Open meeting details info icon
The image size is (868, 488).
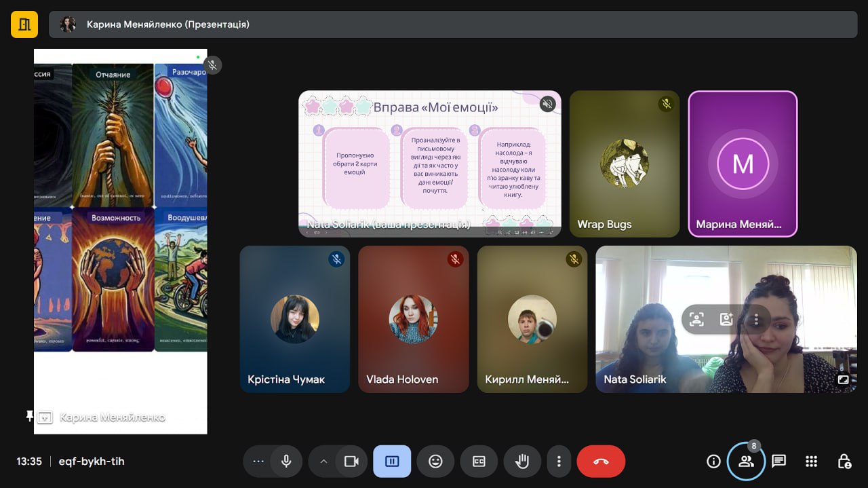click(713, 462)
